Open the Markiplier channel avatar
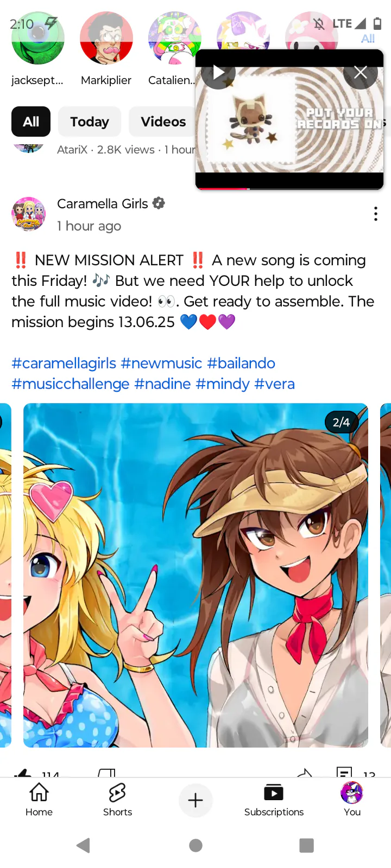Viewport: 391px width, 868px height. [x=106, y=38]
